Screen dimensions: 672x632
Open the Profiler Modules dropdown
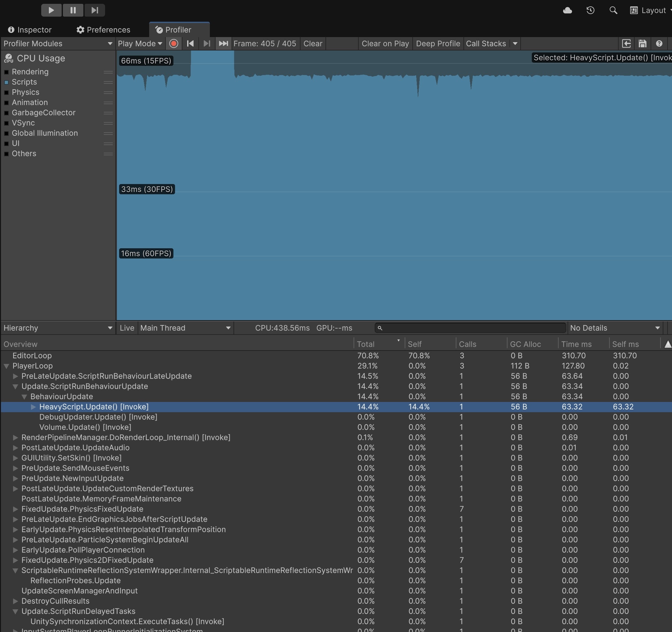coord(57,44)
